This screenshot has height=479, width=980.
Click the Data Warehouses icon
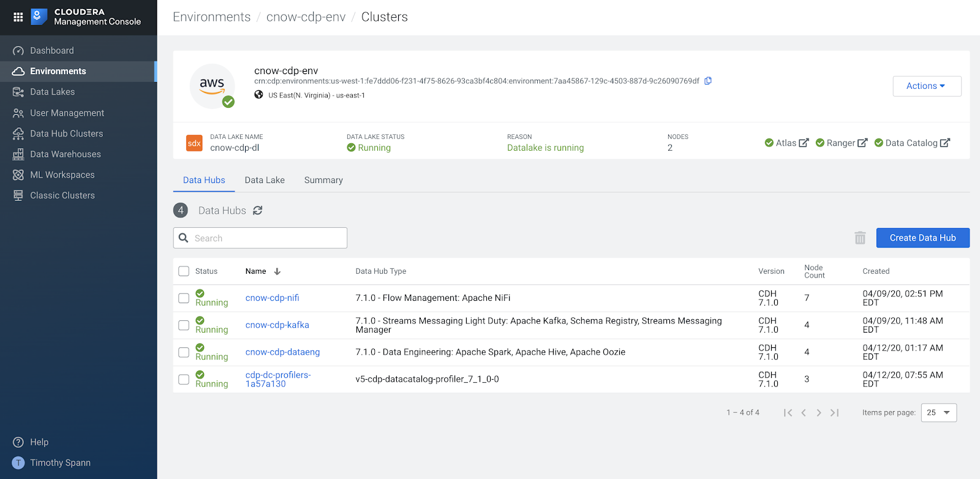18,154
